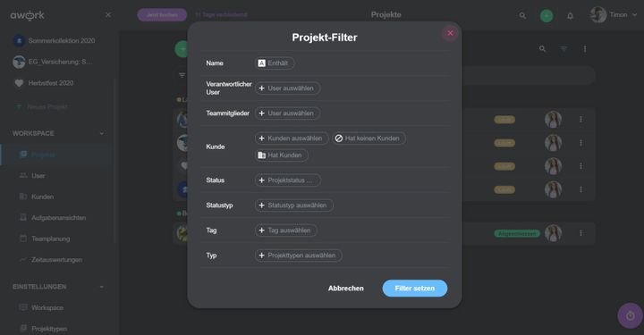Toggle the 'Hat Kunden' filter chip
This screenshot has width=644, height=335.
[282, 155]
